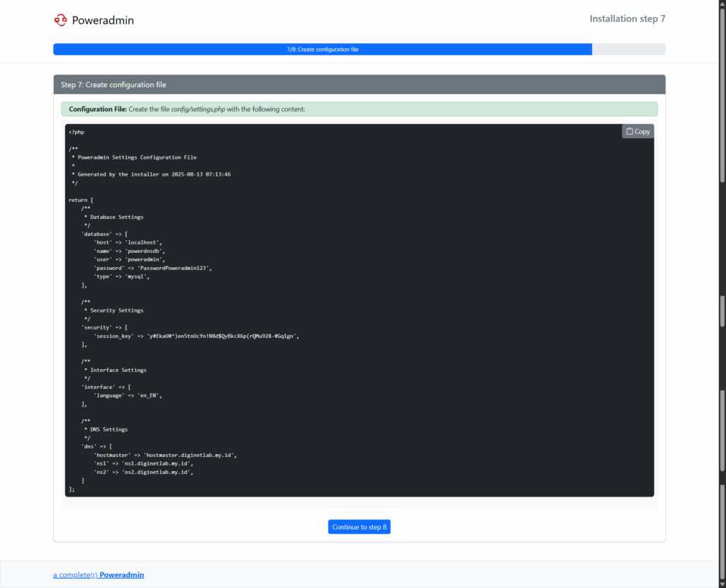The image size is (726, 588).
Task: Click the 'return [' code line
Action: [81, 200]
